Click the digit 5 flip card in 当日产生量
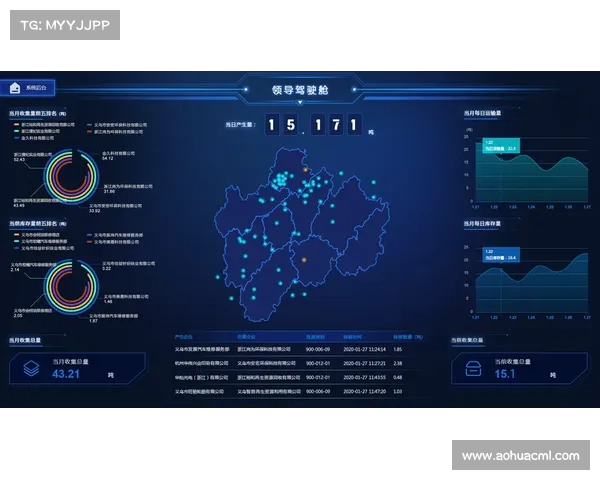The width and height of the screenshot is (600, 480). (x=290, y=124)
